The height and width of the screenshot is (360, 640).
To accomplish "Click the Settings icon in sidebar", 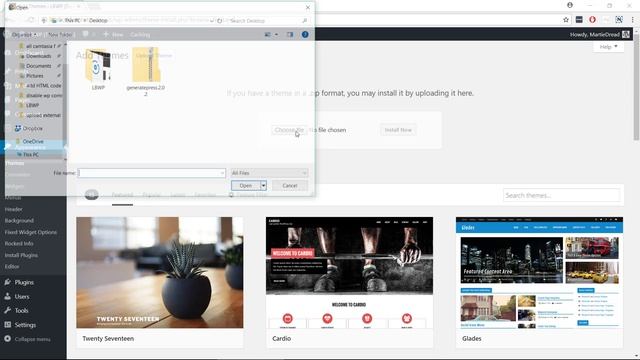I will pyautogui.click(x=8, y=325).
